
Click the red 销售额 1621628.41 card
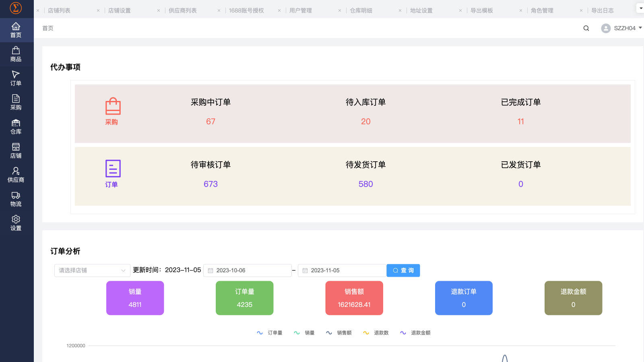click(x=354, y=298)
